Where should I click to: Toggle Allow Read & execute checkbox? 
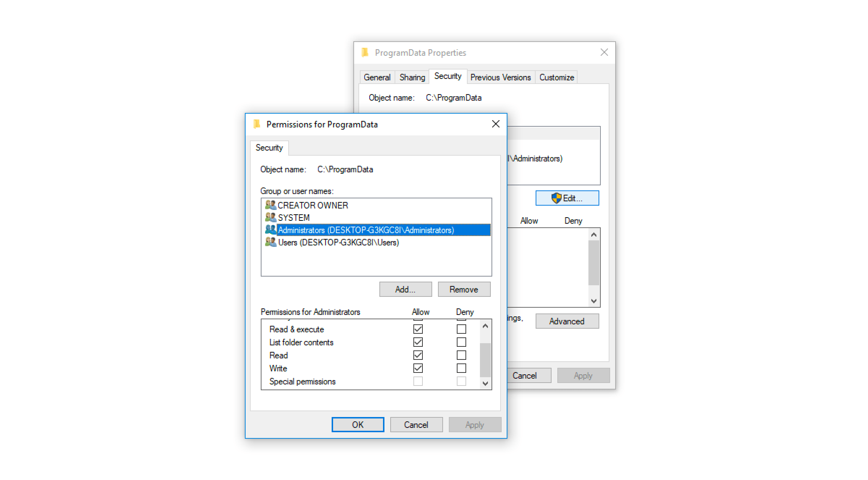pyautogui.click(x=417, y=329)
